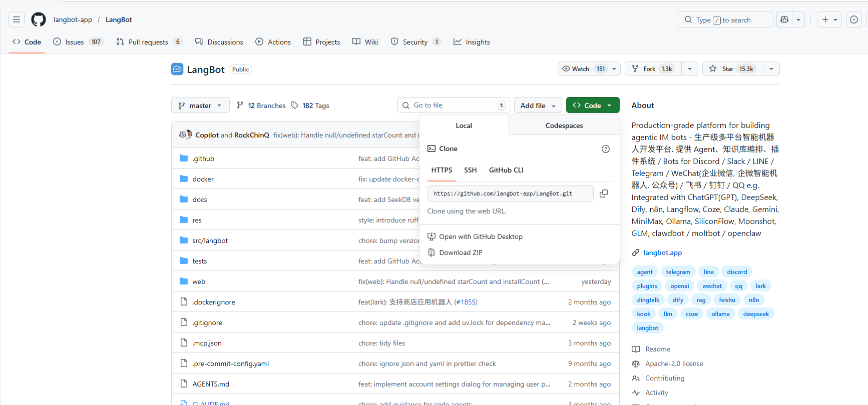Click the GitHub Desktop icon
Viewport: 868px width, 405px height.
click(x=431, y=236)
